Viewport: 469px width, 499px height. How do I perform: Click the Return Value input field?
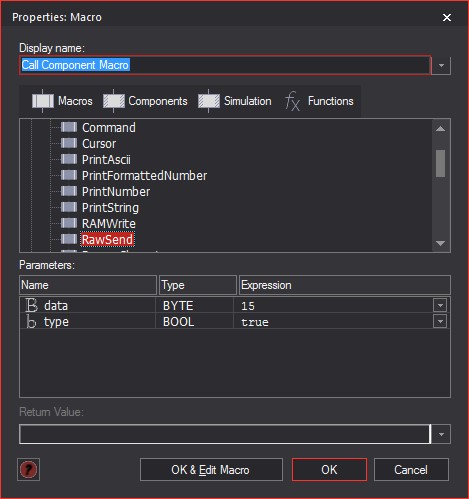pos(225,434)
